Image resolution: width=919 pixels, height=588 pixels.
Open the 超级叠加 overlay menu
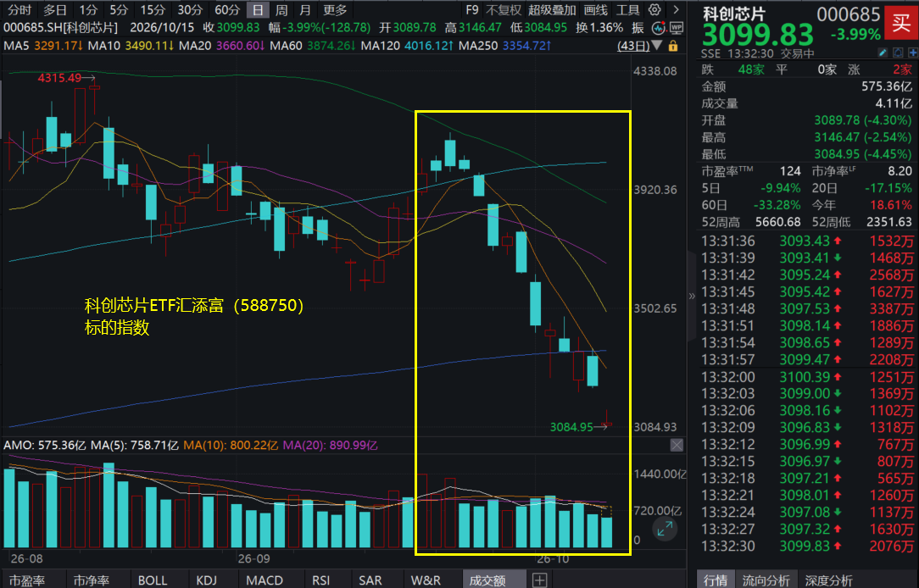point(552,10)
